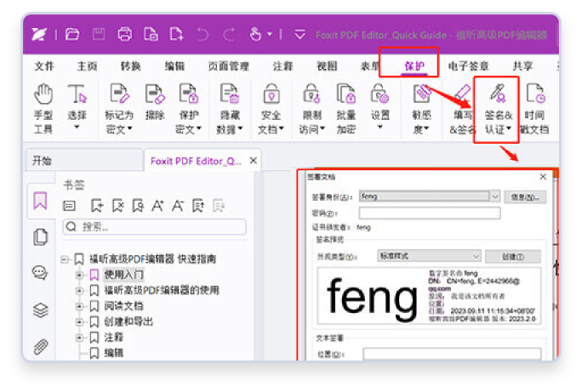
Task: Open the customize quick access toolbar dropdown
Action: click(300, 35)
